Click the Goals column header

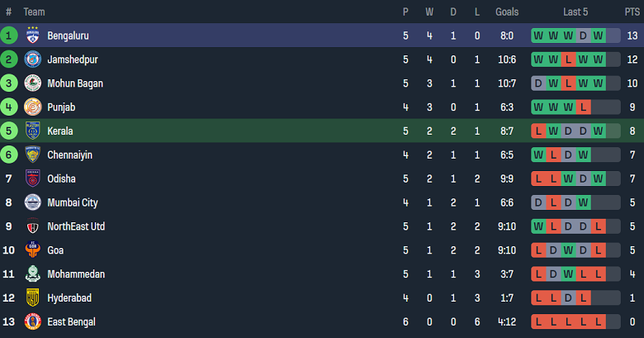pos(507,12)
